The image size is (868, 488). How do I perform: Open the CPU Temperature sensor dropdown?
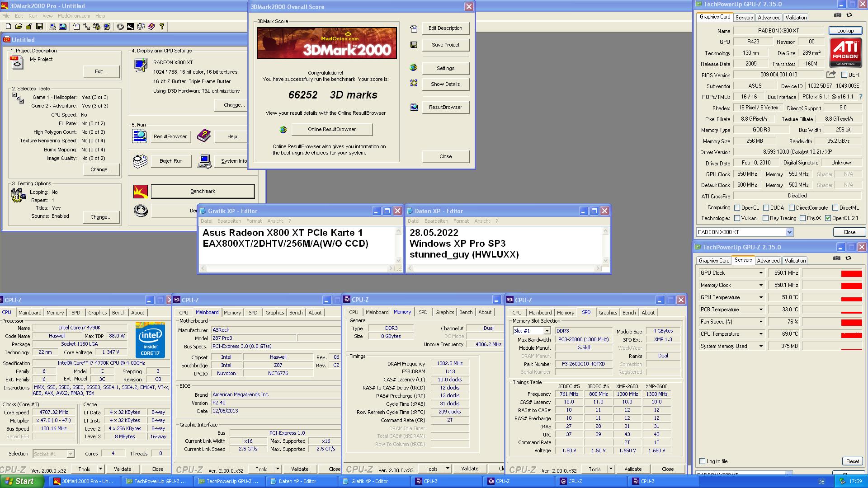761,334
